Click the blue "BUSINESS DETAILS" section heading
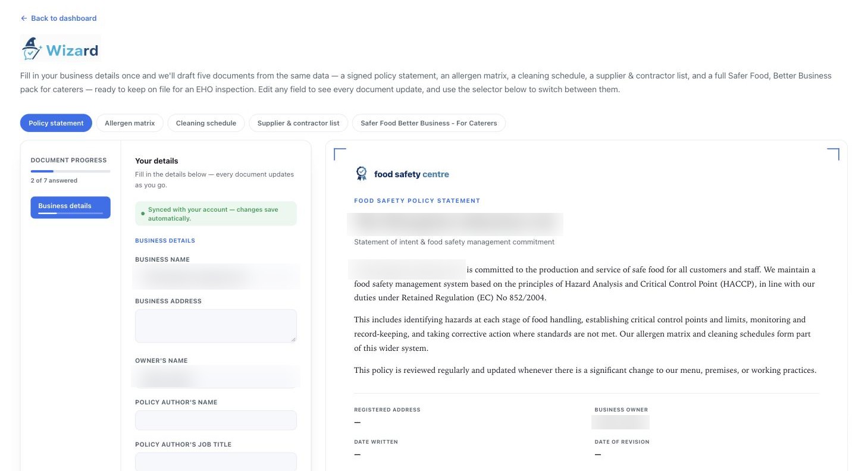Viewport: 868px width, 471px height. point(165,241)
